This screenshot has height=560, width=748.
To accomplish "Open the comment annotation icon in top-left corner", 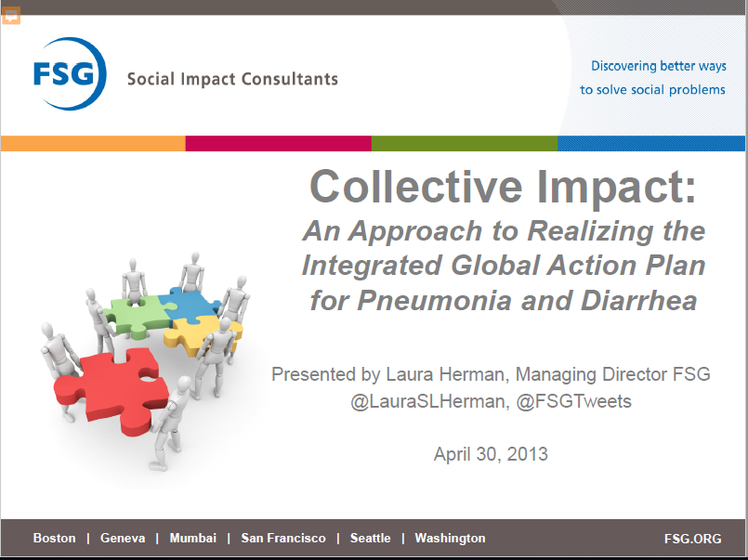I will [x=11, y=16].
